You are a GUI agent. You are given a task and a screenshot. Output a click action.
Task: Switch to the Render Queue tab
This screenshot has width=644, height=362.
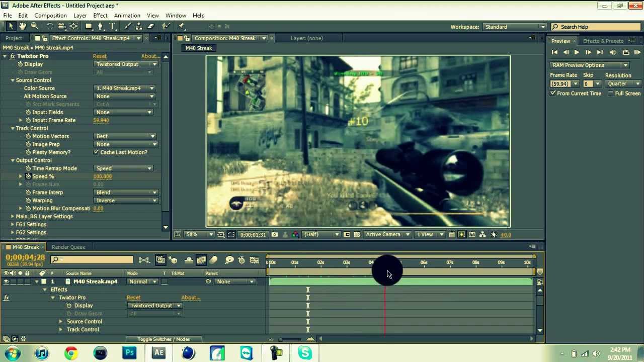68,247
